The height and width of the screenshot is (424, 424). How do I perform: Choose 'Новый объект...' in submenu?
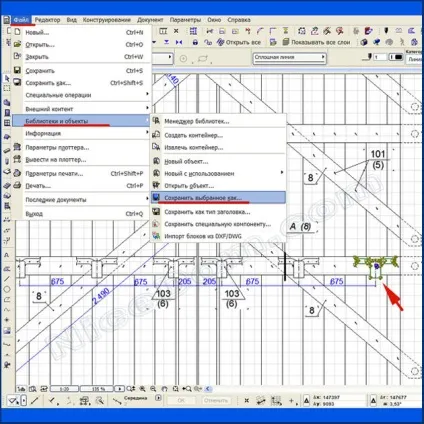(218, 161)
